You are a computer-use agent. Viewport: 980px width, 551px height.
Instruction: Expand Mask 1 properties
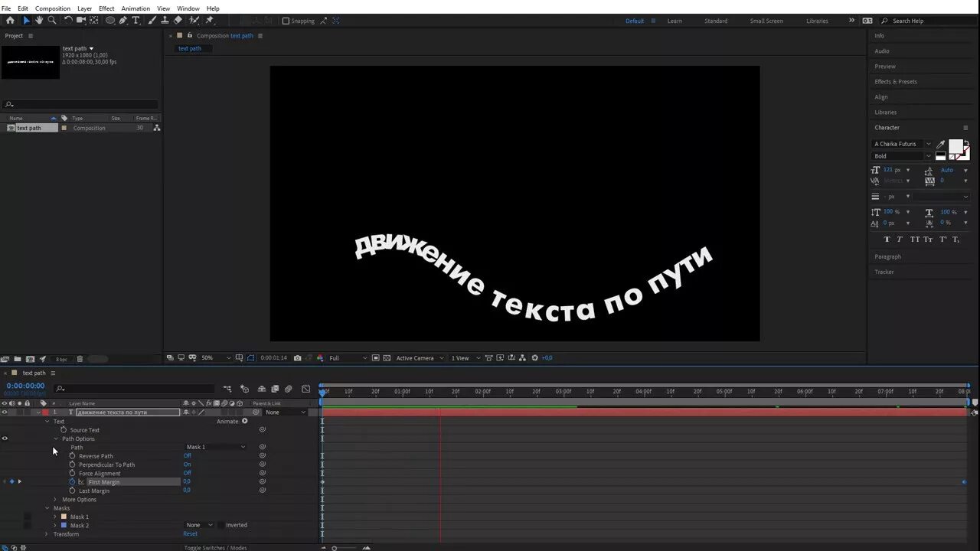pos(54,517)
